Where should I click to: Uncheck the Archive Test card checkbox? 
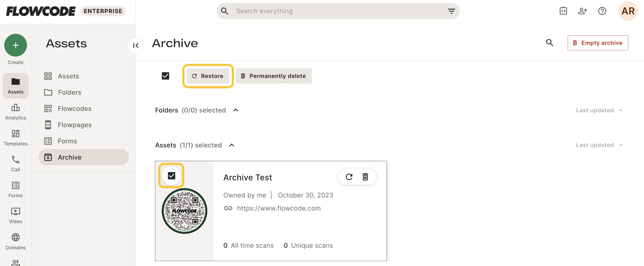click(x=171, y=176)
